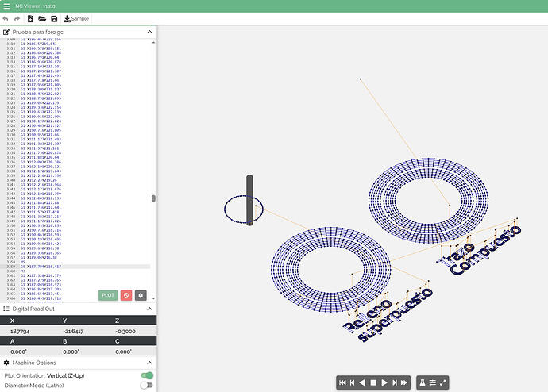This screenshot has width=548, height=392.
Task: Click the red cancel plot button
Action: [x=126, y=295]
